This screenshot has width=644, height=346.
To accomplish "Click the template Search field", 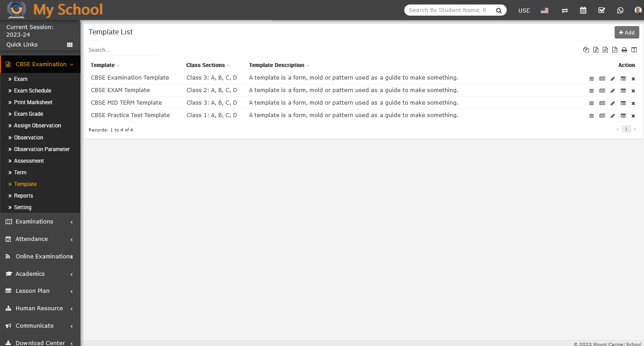I will pos(123,50).
